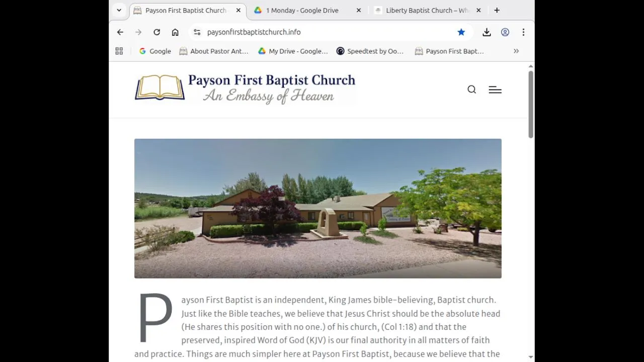644x362 pixels.
Task: Toggle the website hamburger menu
Action: [495, 89]
